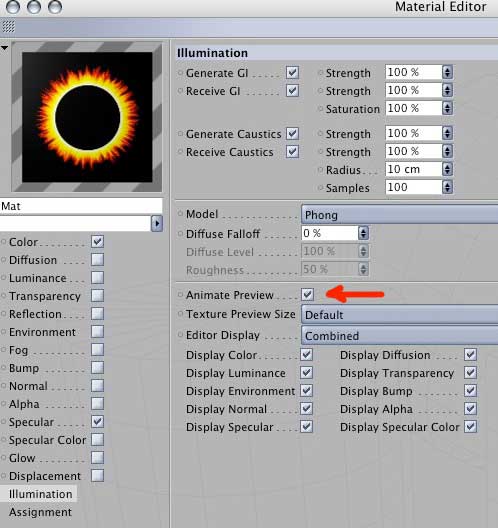Viewport: 498px width, 528px height.
Task: Click the sun eclipse material preview
Action: point(87,117)
